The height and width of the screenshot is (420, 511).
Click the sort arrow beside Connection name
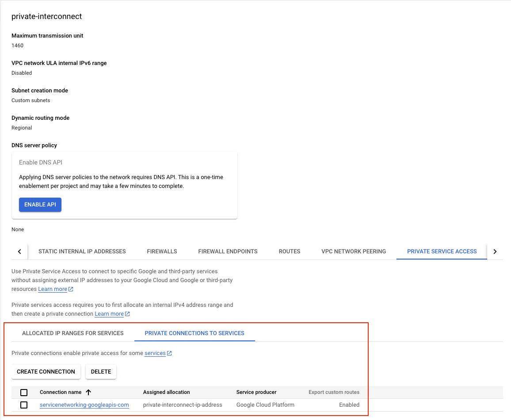(88, 392)
